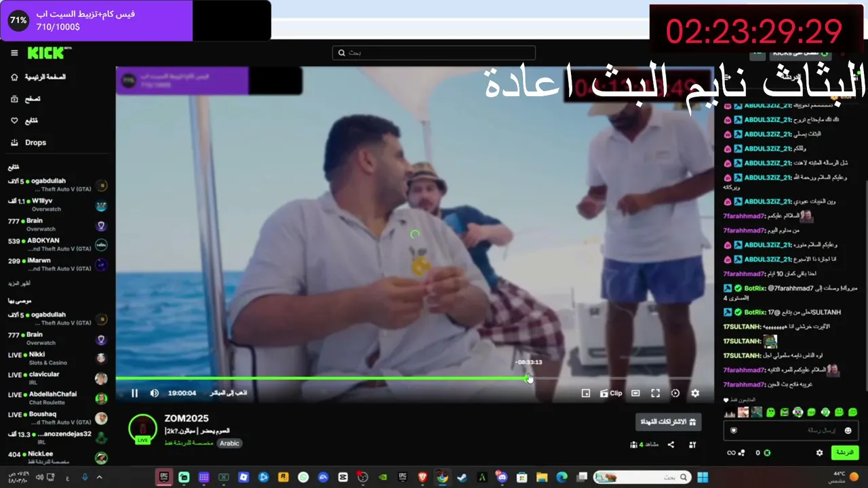Screen dimensions: 868x488
Task: Open Nvidia app from taskbar
Action: tap(382, 477)
